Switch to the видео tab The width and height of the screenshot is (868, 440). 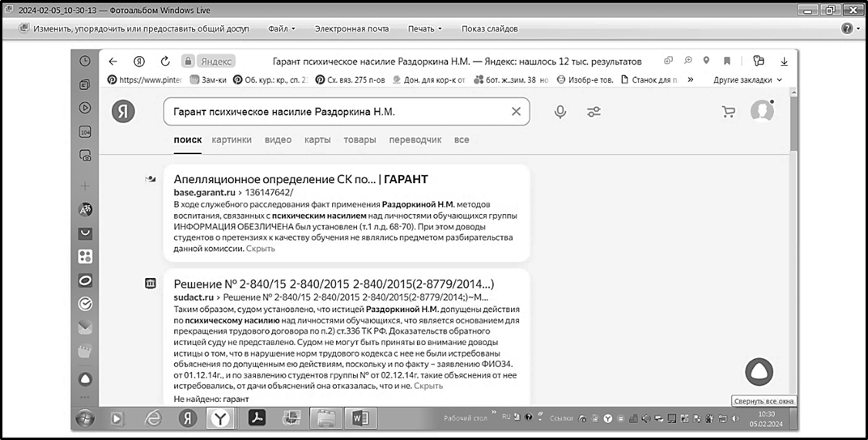(278, 139)
